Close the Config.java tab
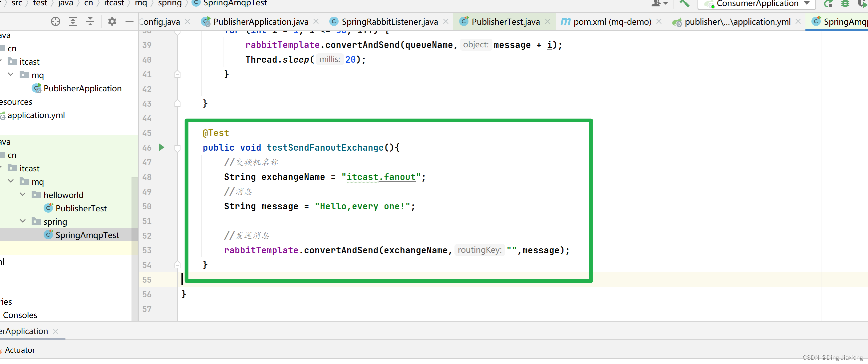Image resolution: width=868 pixels, height=364 pixels. pos(188,22)
